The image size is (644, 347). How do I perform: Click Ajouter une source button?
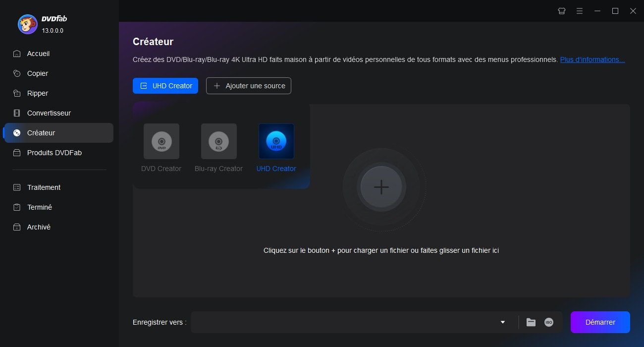[x=249, y=86]
